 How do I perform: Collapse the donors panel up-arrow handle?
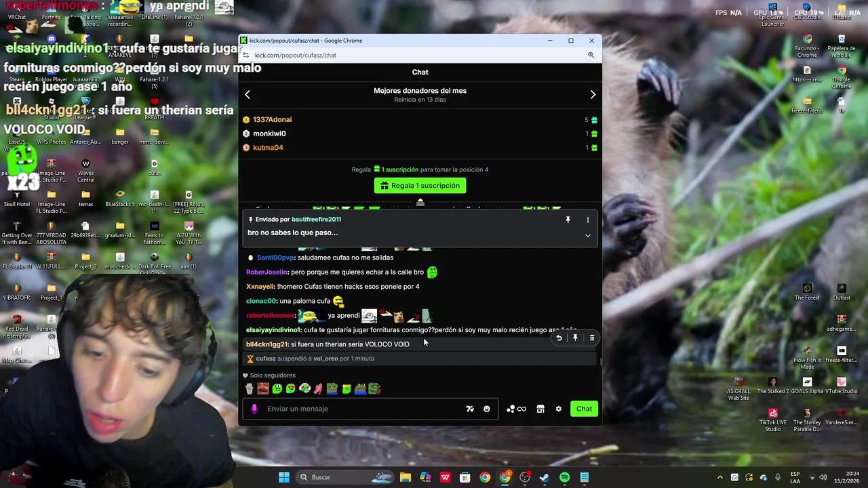click(x=420, y=202)
